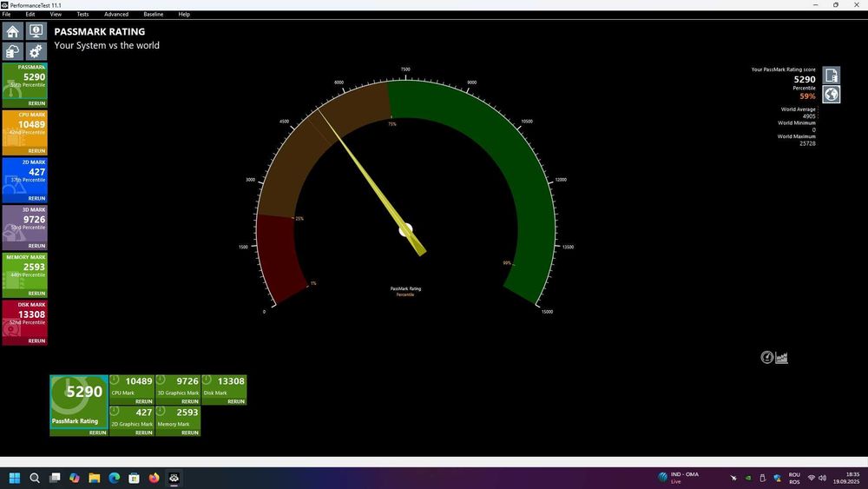Open the settings gears icon

36,51
